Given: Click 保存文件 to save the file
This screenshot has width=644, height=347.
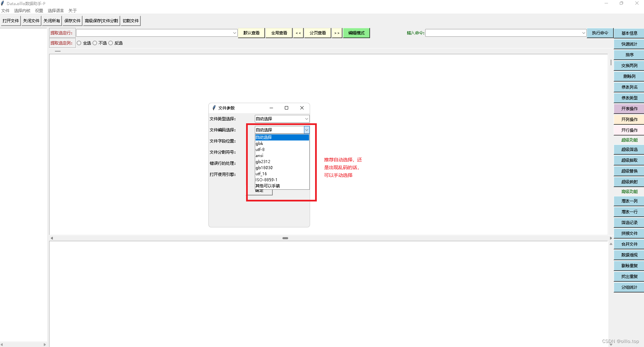Looking at the screenshot, I should coord(72,21).
